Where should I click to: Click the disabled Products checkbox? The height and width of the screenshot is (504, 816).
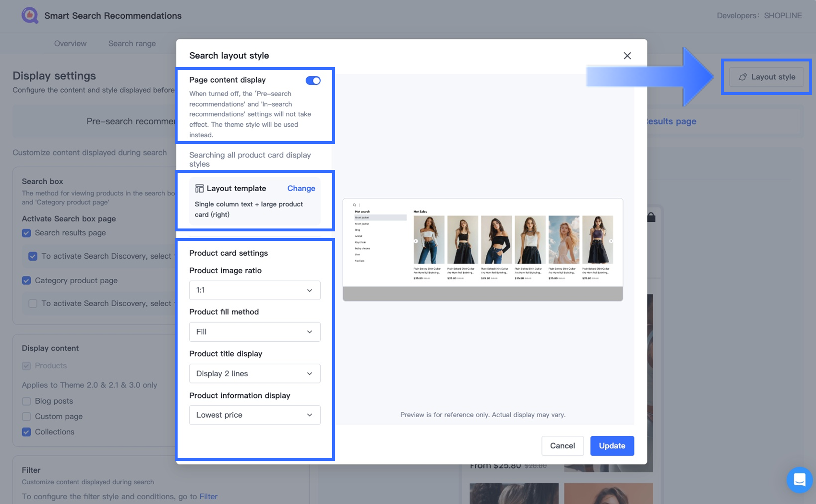click(x=26, y=366)
